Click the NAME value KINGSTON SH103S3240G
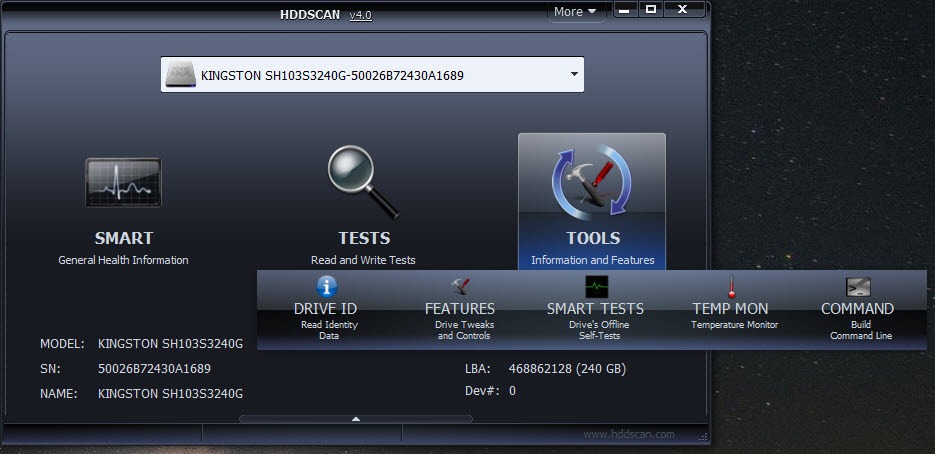 click(171, 394)
